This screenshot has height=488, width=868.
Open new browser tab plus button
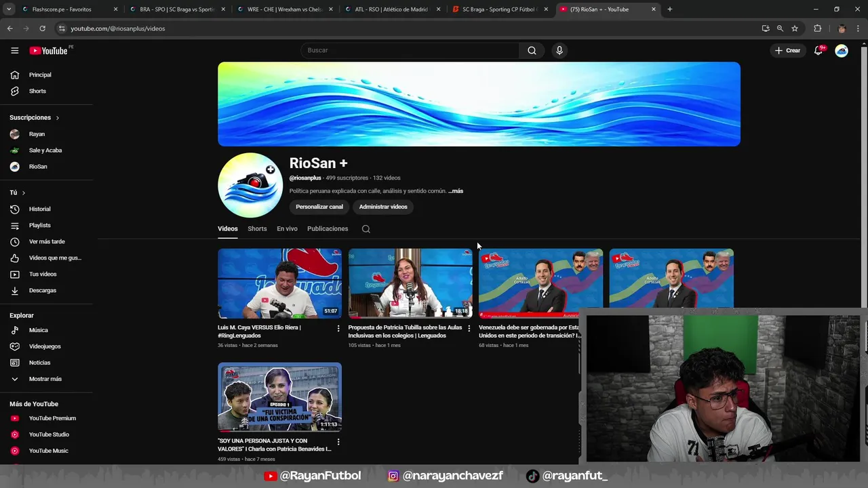pyautogui.click(x=669, y=9)
